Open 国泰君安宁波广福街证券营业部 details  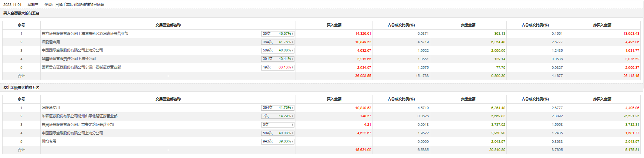(x=81, y=67)
